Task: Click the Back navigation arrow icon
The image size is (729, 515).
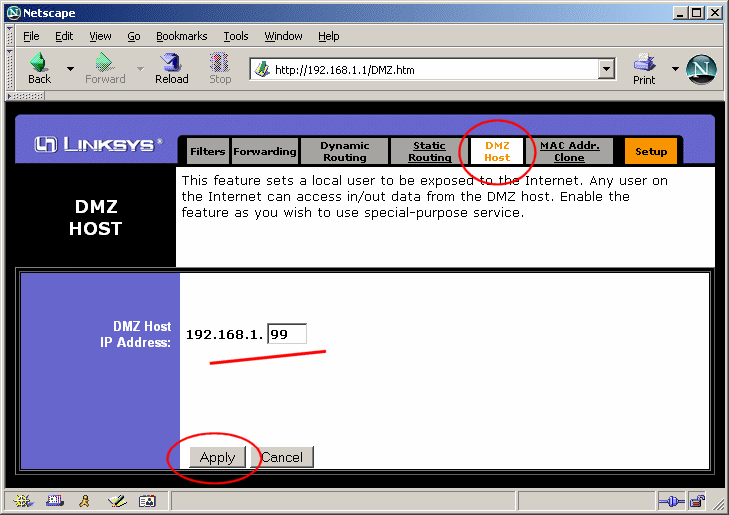Action: tap(39, 62)
